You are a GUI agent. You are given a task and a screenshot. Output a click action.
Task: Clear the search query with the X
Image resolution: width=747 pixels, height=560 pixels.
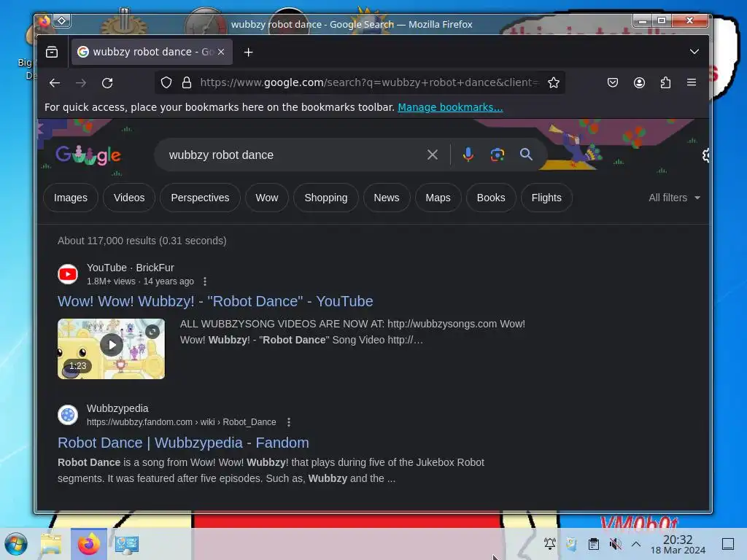tap(432, 155)
